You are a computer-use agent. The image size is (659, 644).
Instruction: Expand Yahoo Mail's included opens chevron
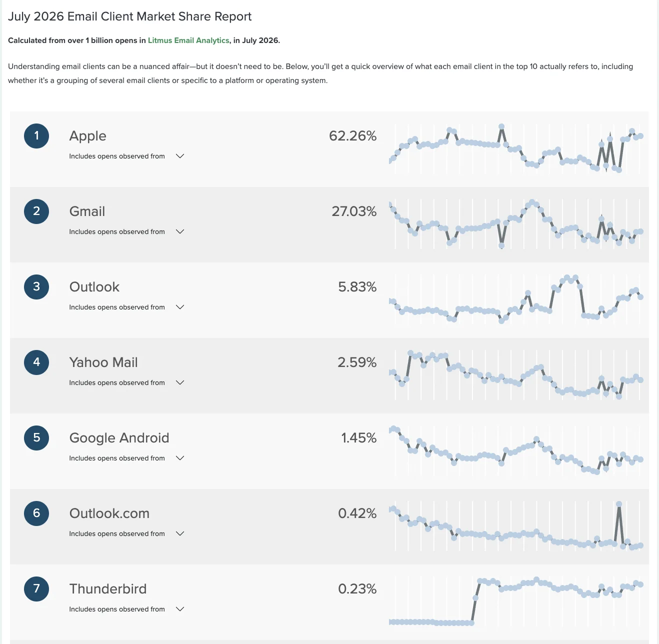[180, 382]
